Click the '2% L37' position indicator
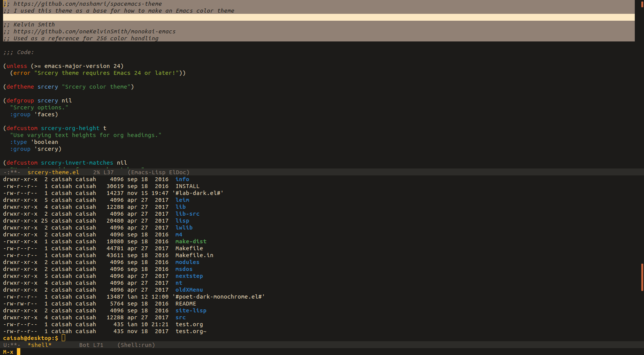Viewport: 644px width, 355px height. coord(103,172)
